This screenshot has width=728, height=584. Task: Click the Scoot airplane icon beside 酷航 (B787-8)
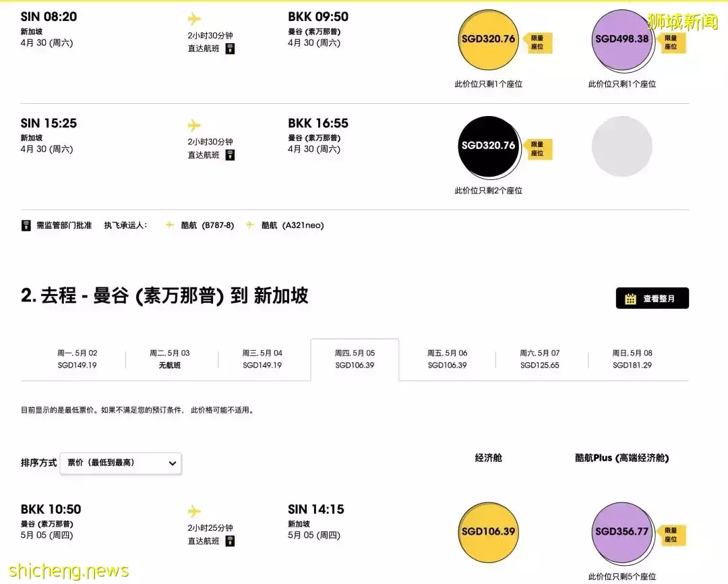(x=169, y=226)
